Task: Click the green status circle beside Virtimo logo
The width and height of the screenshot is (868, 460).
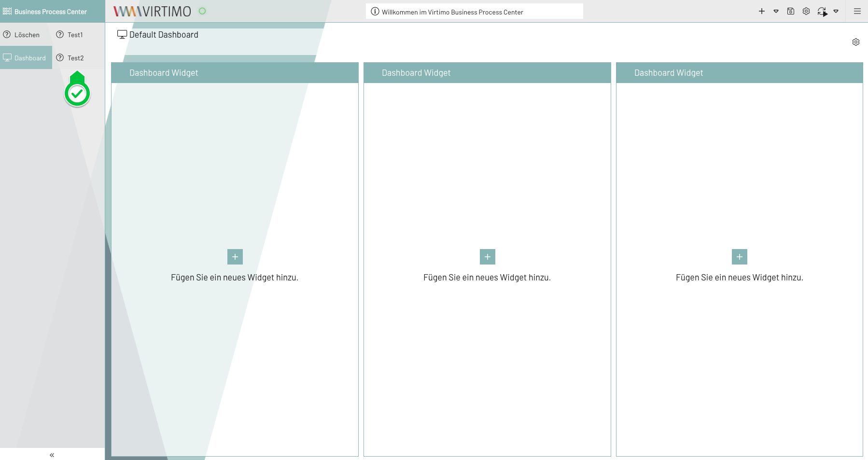Action: coord(202,11)
